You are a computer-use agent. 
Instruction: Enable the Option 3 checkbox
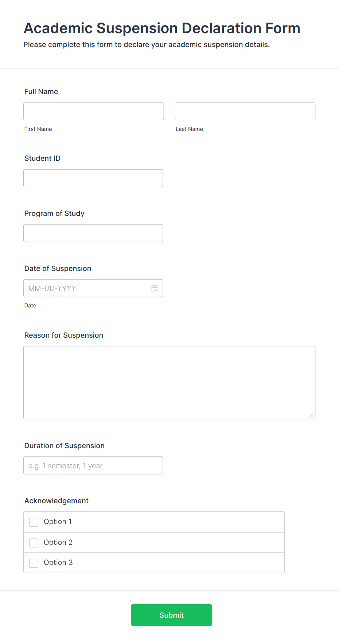[34, 563]
